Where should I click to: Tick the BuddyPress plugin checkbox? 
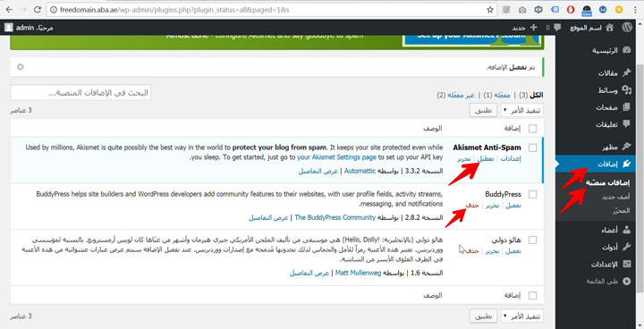point(533,194)
